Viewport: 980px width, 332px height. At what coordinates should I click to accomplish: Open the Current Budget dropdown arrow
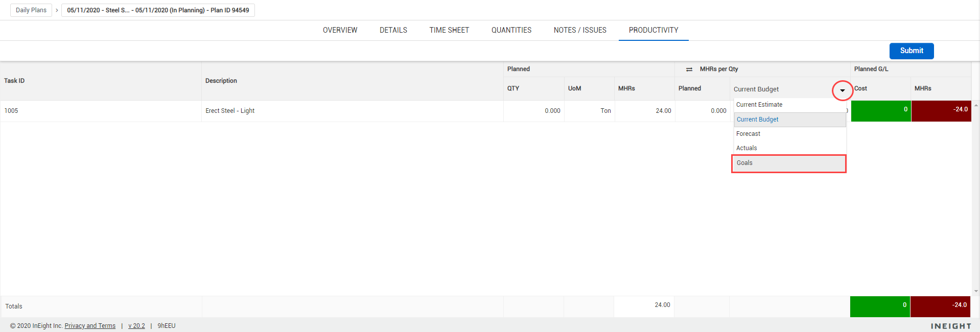tap(843, 90)
